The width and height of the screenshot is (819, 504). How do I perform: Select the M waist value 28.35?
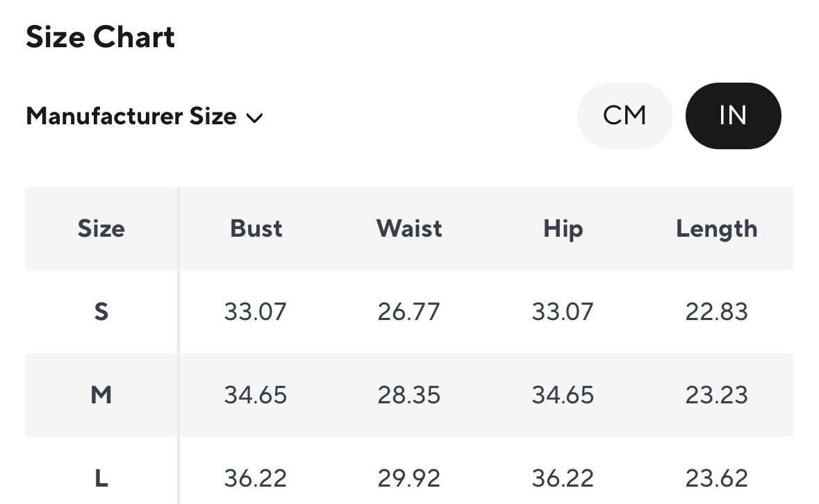408,395
